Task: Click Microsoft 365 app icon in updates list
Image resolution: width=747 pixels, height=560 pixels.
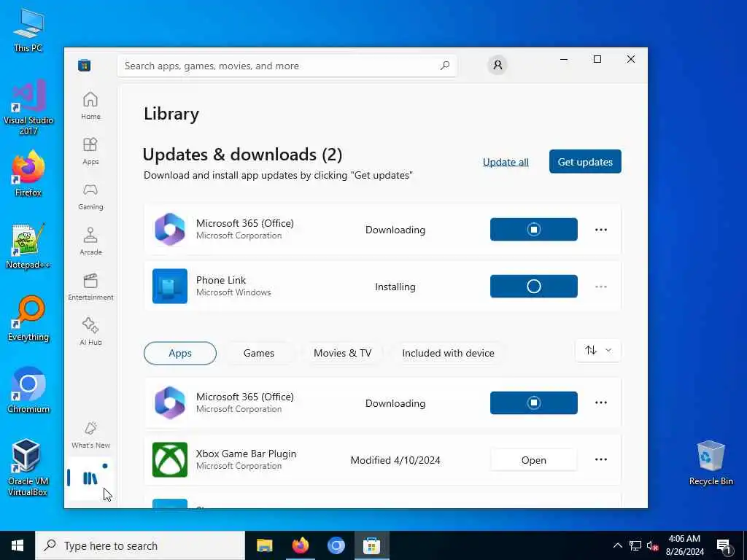Action: tap(170, 230)
